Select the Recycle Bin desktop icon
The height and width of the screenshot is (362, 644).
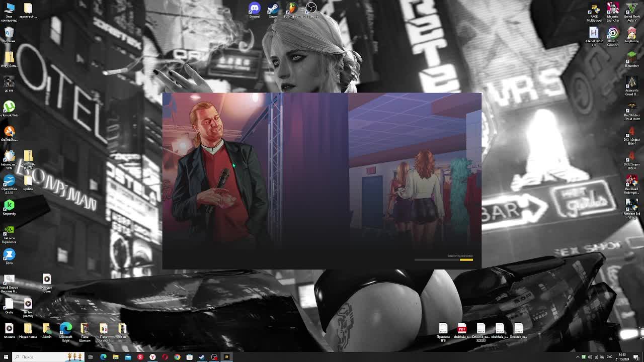coord(9,35)
